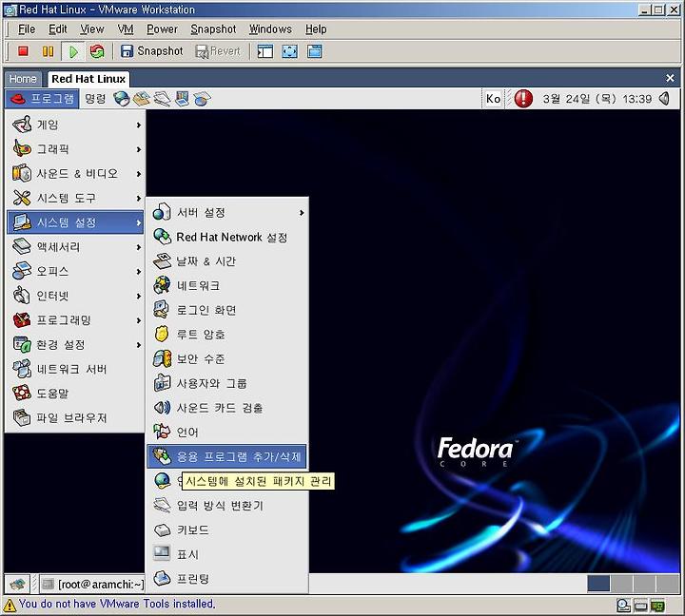This screenshot has width=685, height=616.
Task: Select 응용 프로그램 추가/삭제
Action: click(227, 457)
